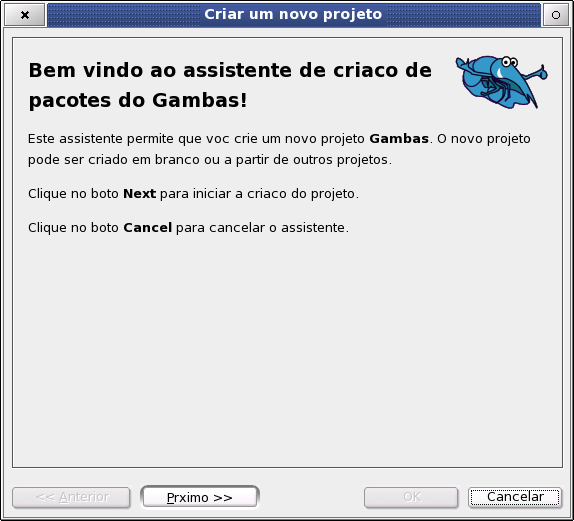Click the Cancelar button
Image resolution: width=574 pixels, height=521 pixels.
point(515,497)
